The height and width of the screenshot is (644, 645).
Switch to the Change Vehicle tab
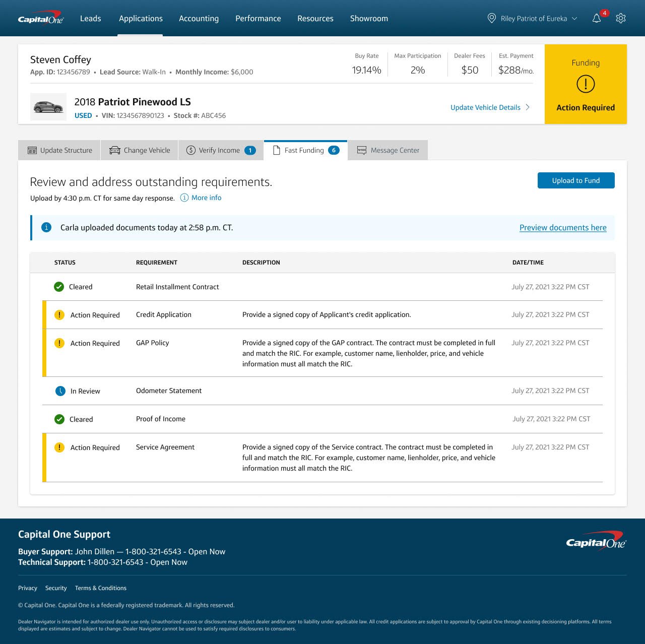[140, 150]
